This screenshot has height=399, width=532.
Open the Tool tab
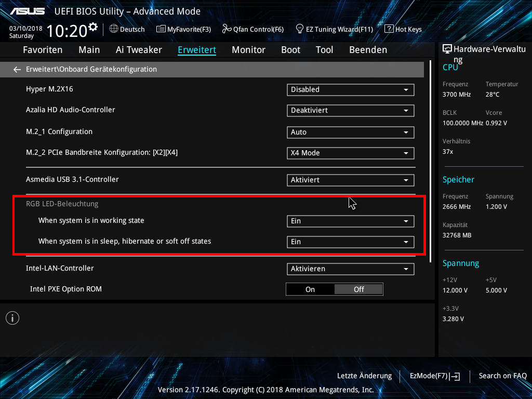(x=324, y=50)
